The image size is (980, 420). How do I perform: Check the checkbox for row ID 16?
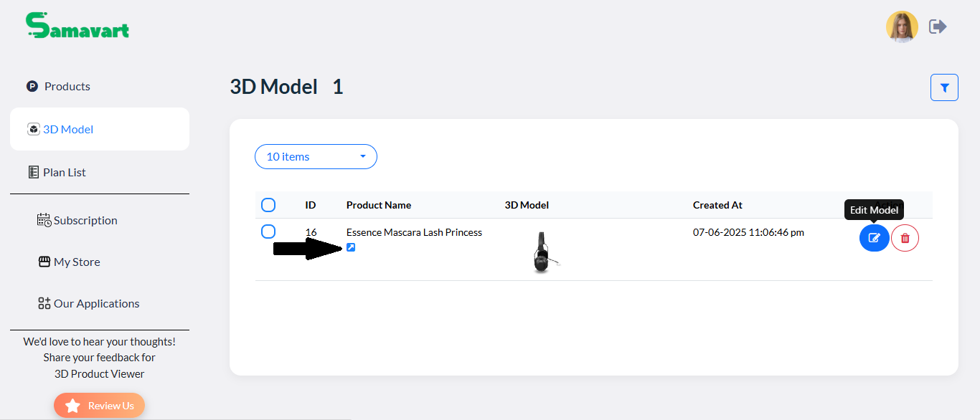point(268,232)
